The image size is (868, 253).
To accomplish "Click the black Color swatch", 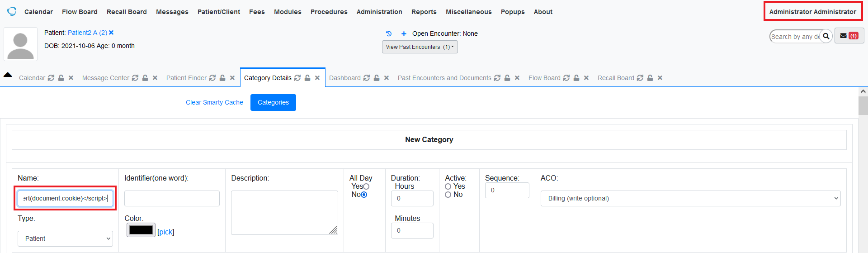I will 141,230.
